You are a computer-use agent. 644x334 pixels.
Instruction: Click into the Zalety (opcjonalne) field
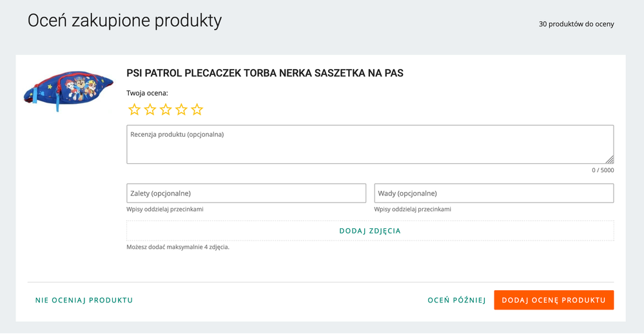(246, 193)
